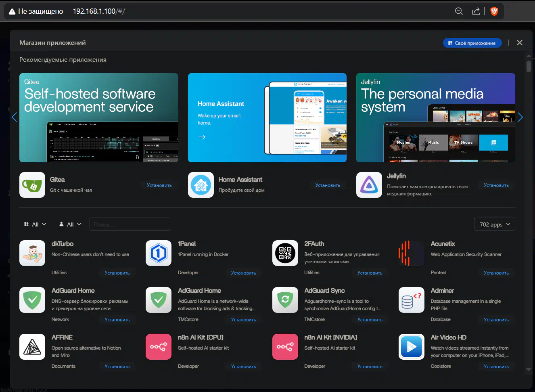The width and height of the screenshot is (535, 392).
Task: Click the app store vertical scrollbar thumb
Action: [529, 66]
